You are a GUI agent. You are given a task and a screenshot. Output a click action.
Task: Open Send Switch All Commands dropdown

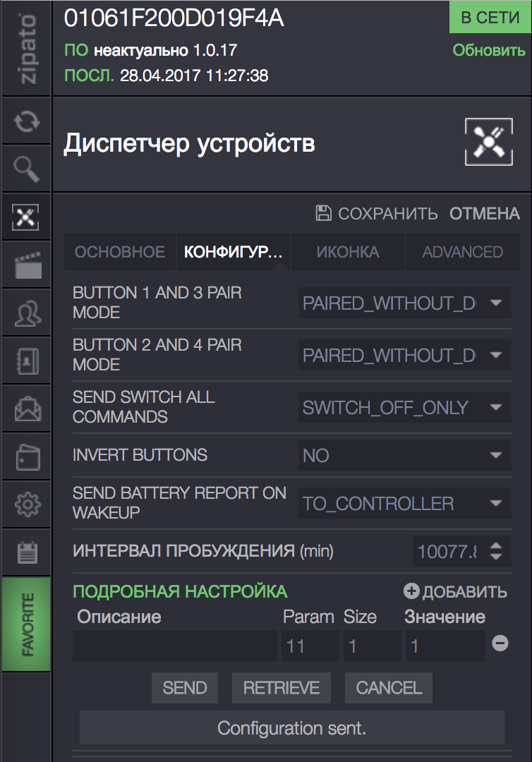coord(405,407)
